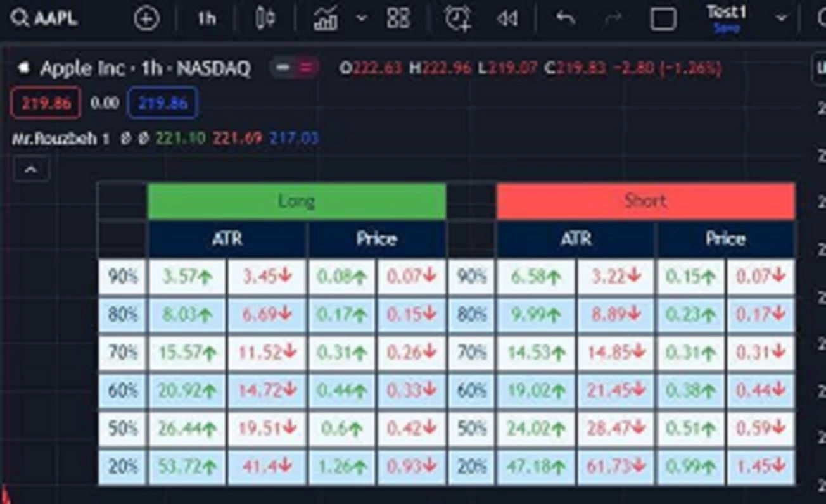Click the red Short table header
The image size is (826, 504).
pyautogui.click(x=645, y=201)
